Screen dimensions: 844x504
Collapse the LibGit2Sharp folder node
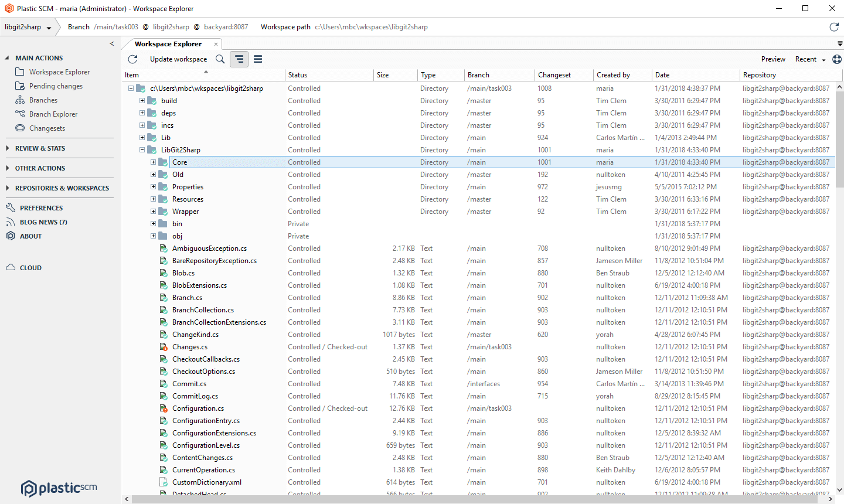[x=142, y=150]
